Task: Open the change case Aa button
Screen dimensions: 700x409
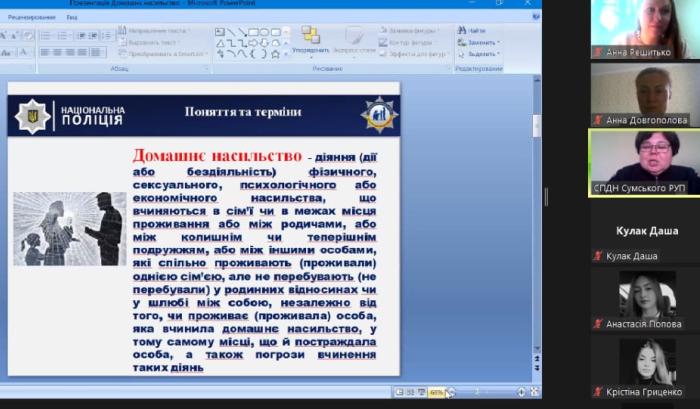Action: pos(6,53)
